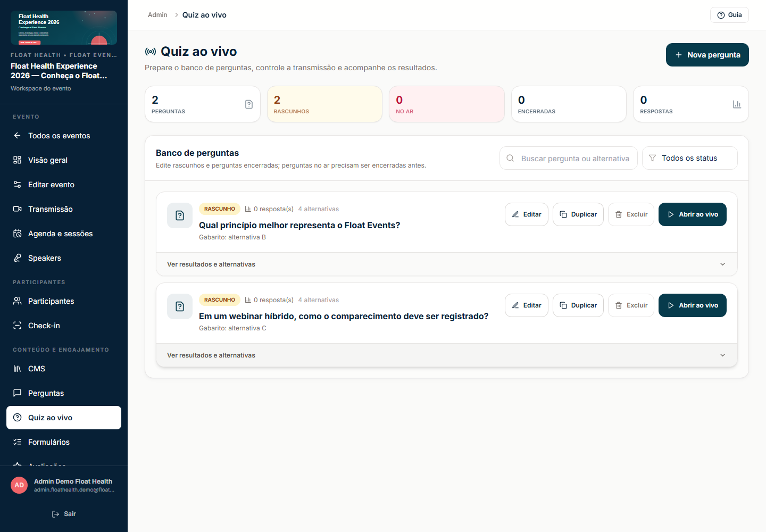
Task: Click the webinar híbrido question title text
Action: [344, 316]
